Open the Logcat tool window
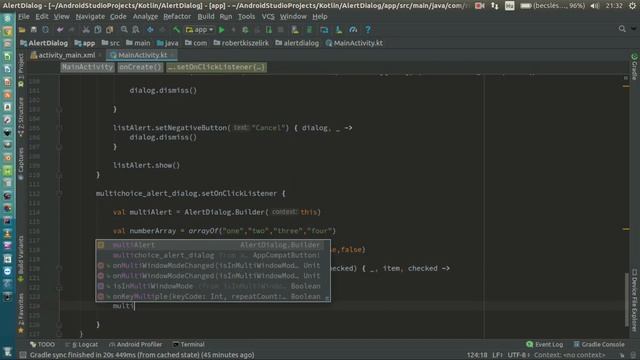Image resolution: width=640 pixels, height=360 pixels. [x=82, y=344]
